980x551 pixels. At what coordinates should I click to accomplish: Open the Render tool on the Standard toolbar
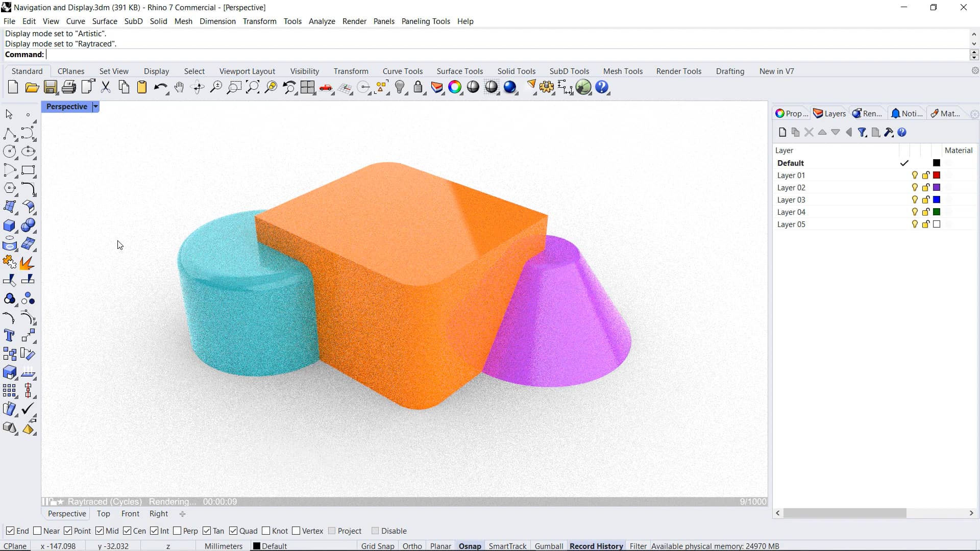tap(511, 87)
